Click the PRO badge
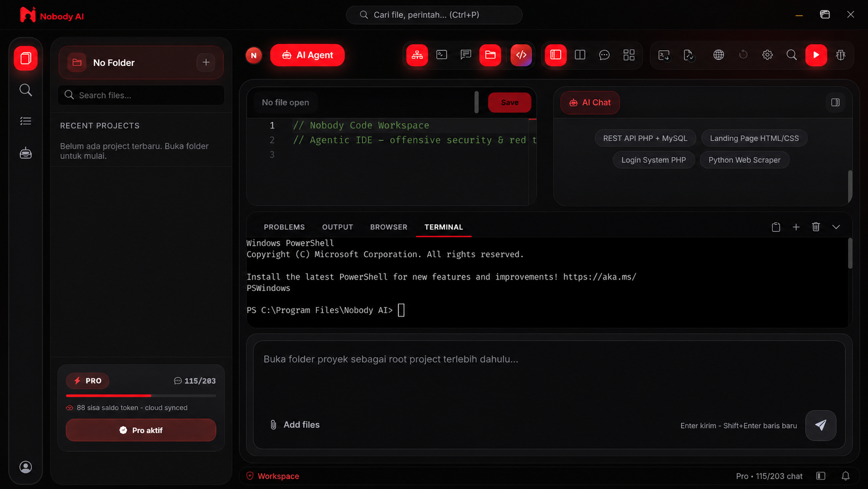 pyautogui.click(x=87, y=381)
